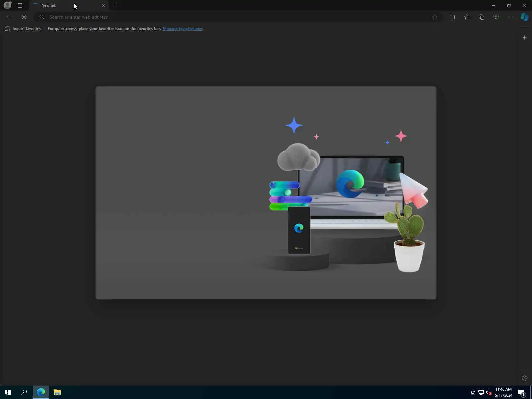Click the Meet Now tray icon

pos(473,392)
